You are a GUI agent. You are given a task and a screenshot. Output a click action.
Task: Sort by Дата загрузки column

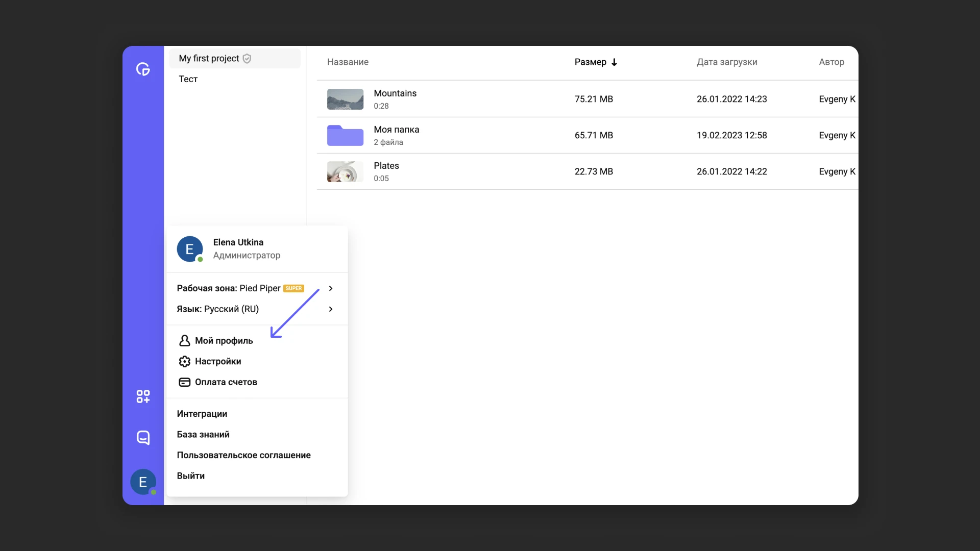(727, 62)
